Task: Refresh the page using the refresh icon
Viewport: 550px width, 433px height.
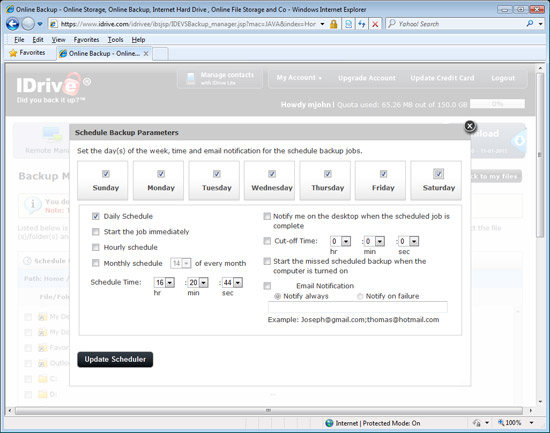Action: click(x=362, y=24)
